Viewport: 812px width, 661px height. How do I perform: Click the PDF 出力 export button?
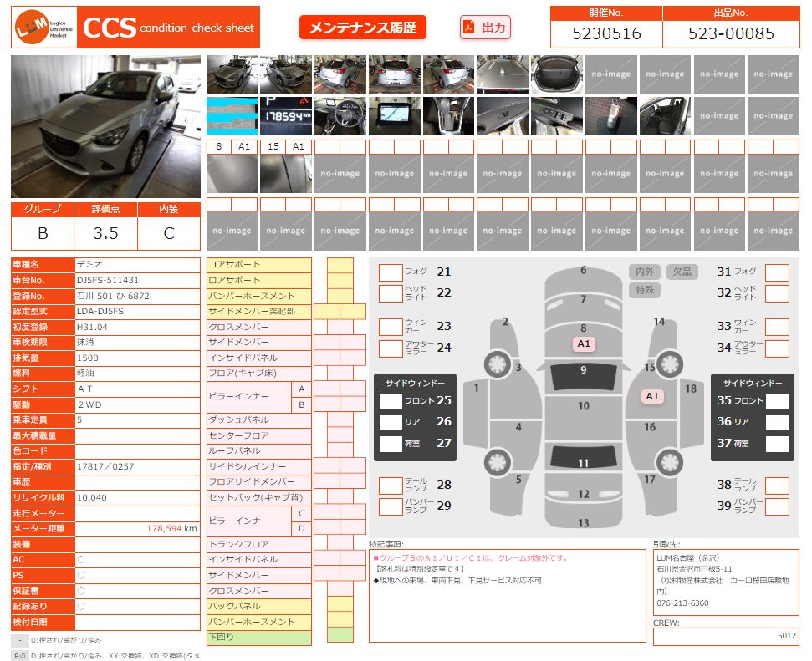point(485,28)
